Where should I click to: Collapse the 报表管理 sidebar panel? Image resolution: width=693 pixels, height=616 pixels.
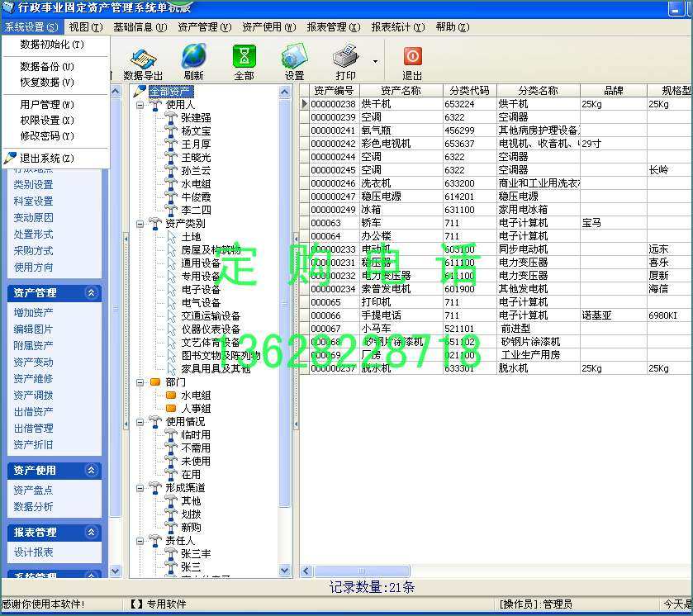pos(92,532)
